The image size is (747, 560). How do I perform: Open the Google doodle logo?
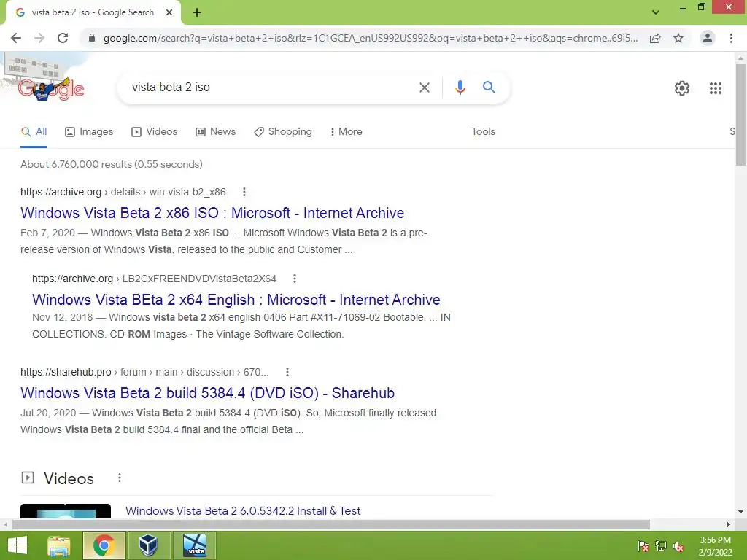coord(51,88)
